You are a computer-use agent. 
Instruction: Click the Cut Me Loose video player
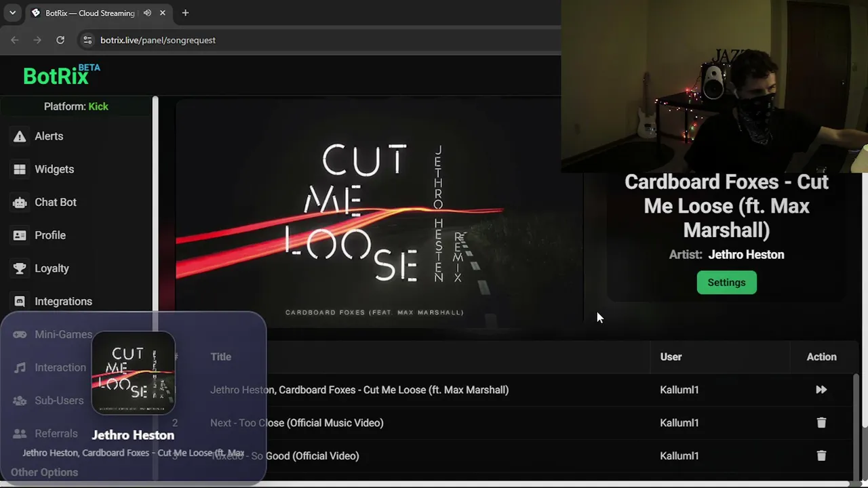coord(379,213)
